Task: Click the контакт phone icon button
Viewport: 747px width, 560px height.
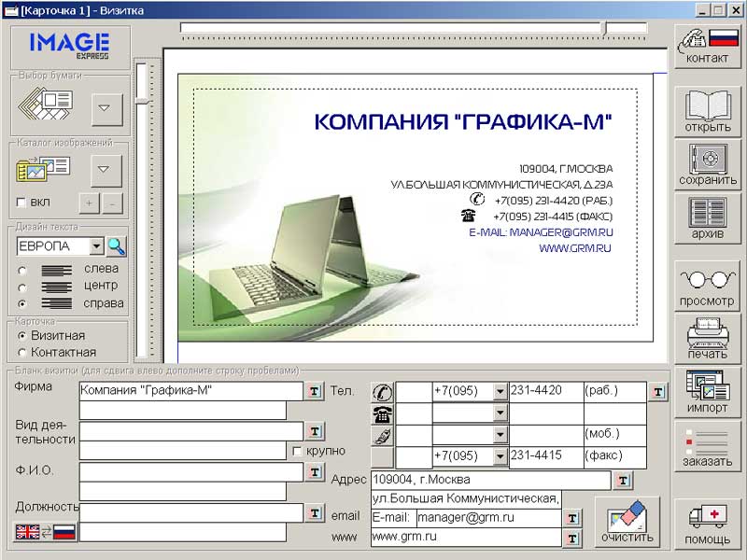Action: tap(708, 45)
